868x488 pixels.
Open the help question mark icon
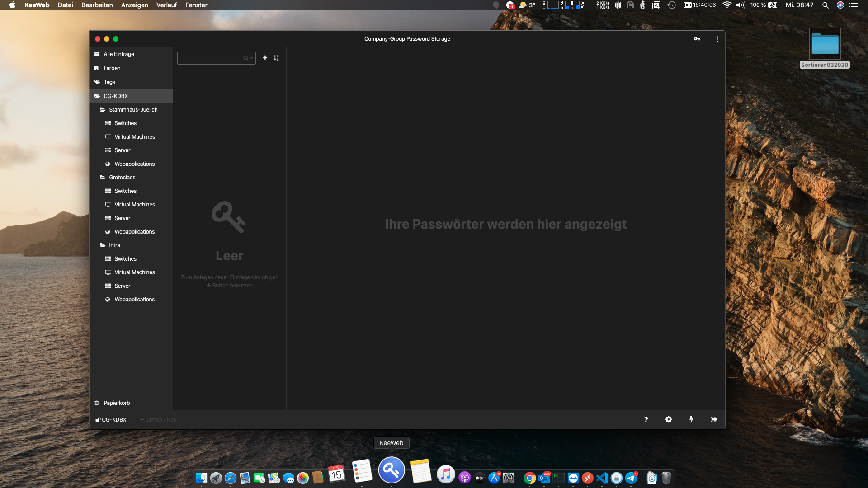pos(646,419)
